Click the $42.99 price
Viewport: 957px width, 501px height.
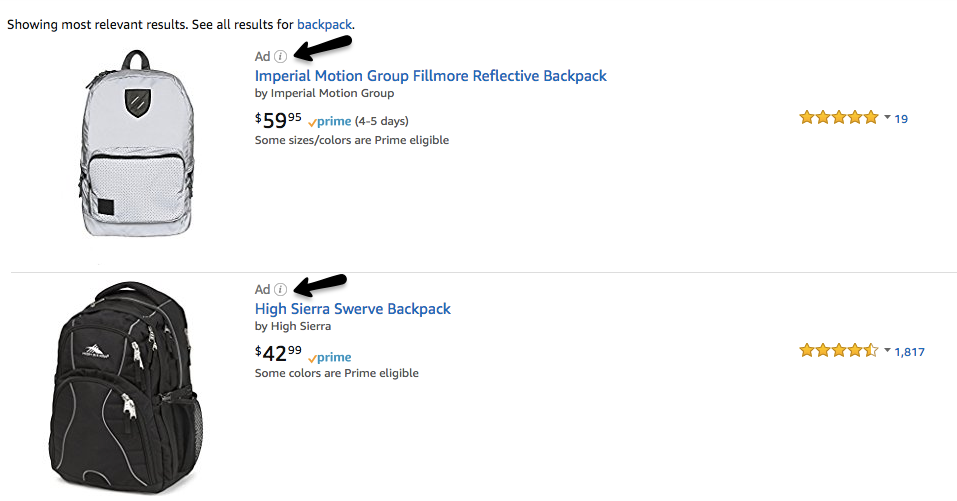point(278,354)
